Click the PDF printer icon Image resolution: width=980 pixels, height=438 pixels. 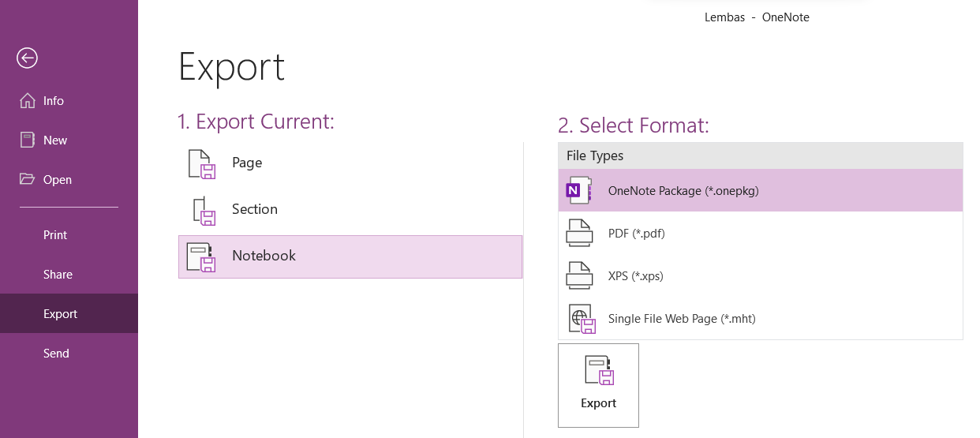[580, 233]
